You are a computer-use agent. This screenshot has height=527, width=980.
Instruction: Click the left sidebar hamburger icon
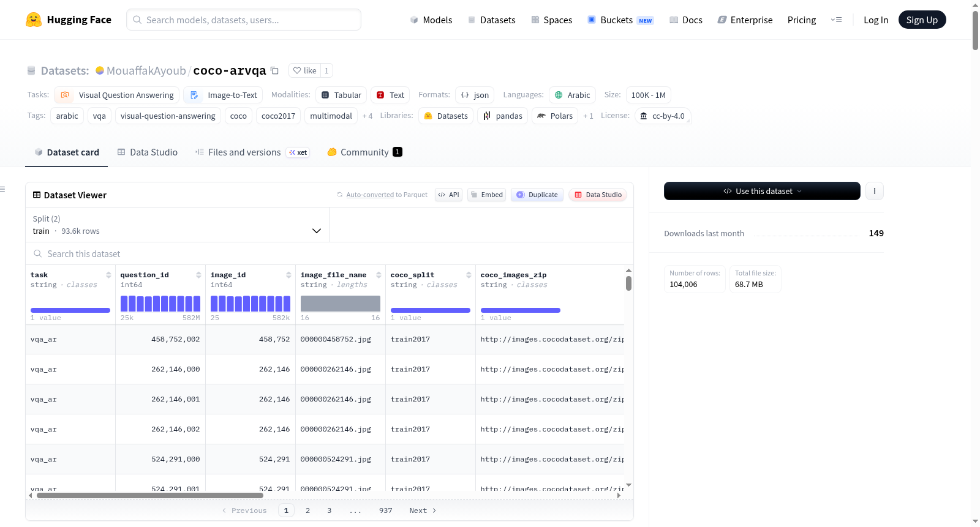coord(2,189)
